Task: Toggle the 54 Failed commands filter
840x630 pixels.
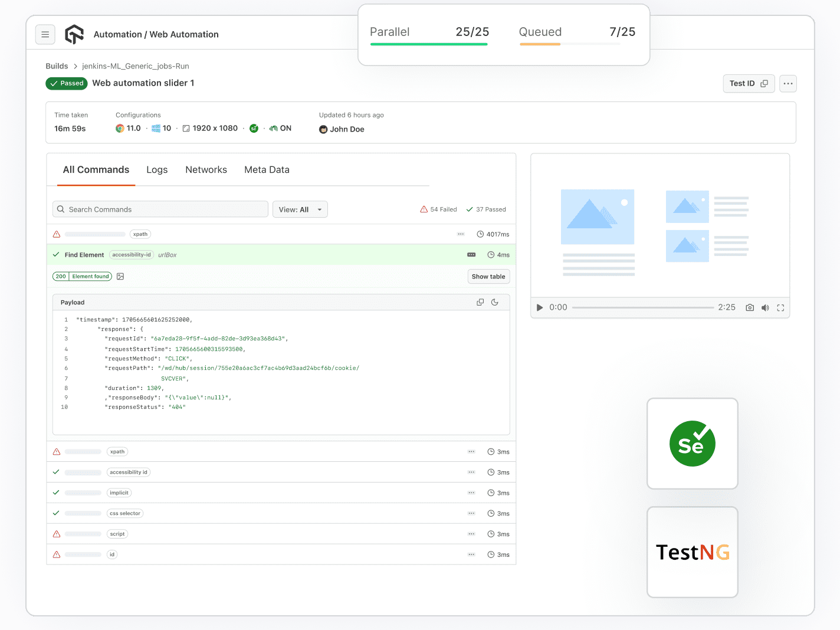Action: 438,209
